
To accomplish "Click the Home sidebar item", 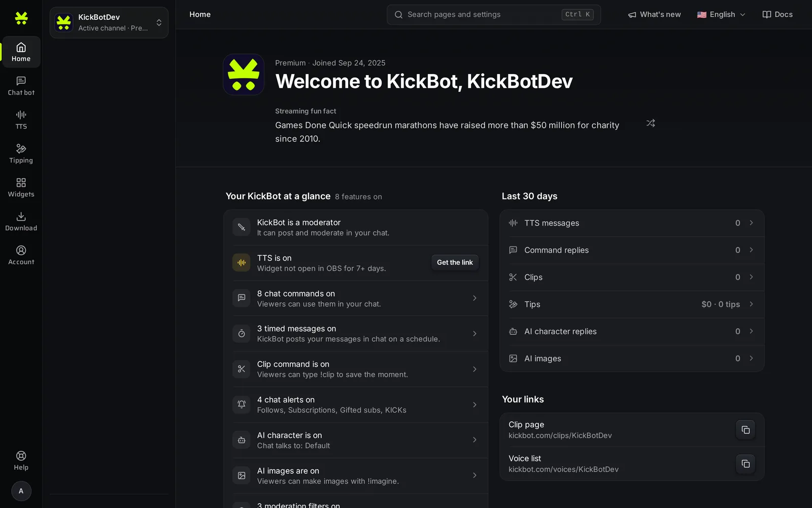I will (x=21, y=52).
